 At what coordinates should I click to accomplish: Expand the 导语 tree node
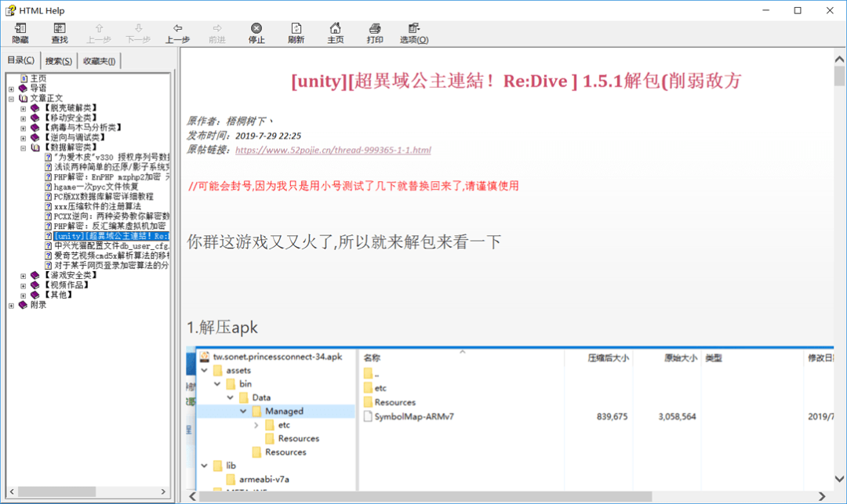11,89
